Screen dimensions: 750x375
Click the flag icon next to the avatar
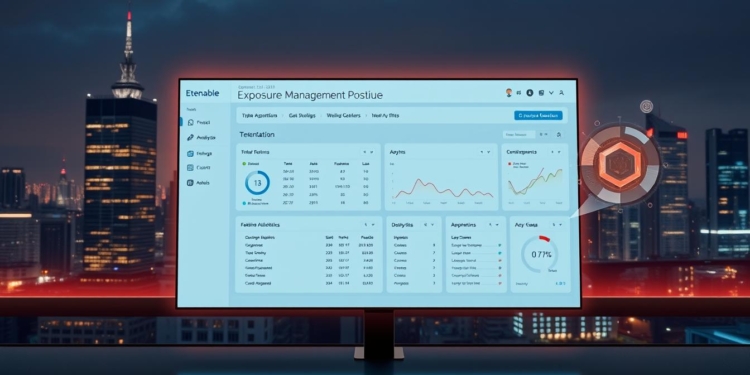[x=519, y=93]
